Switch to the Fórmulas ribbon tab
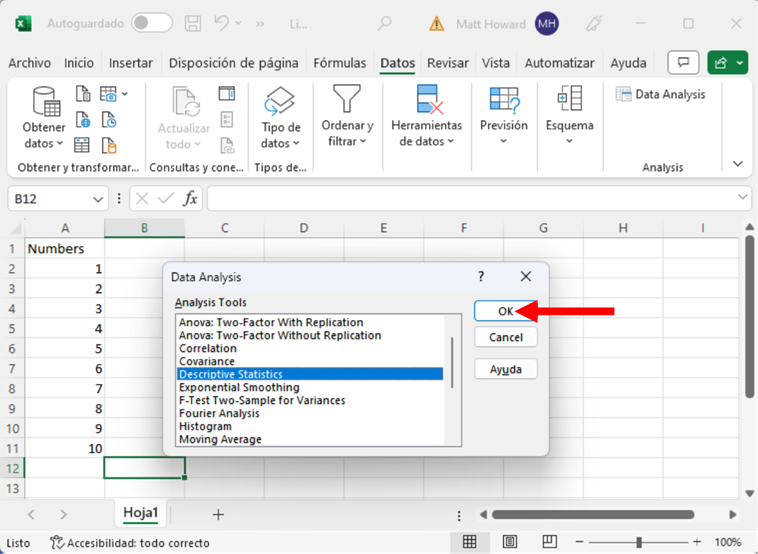Screen dimensions: 758x554 tap(340, 63)
